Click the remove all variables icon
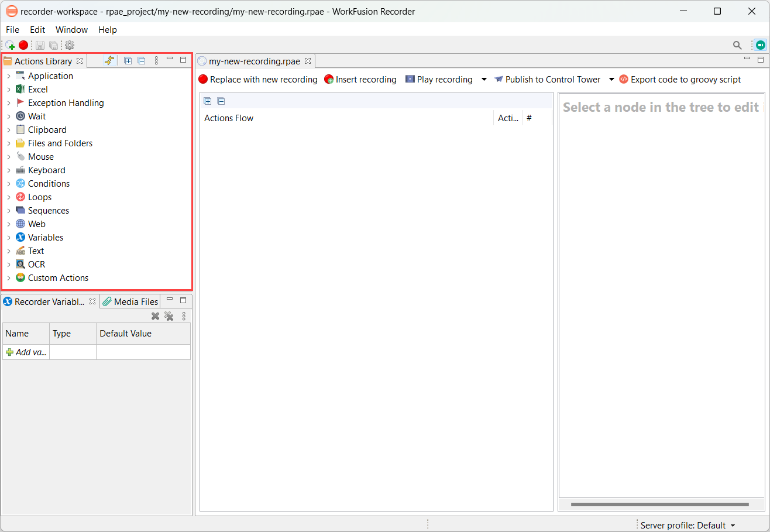The width and height of the screenshot is (770, 532). (169, 316)
